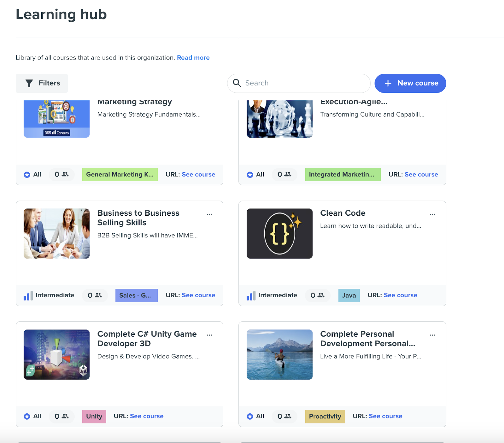Image resolution: width=504 pixels, height=443 pixels.
Task: Click Intermediate level bars icon on Clean Code
Action: pyautogui.click(x=251, y=296)
